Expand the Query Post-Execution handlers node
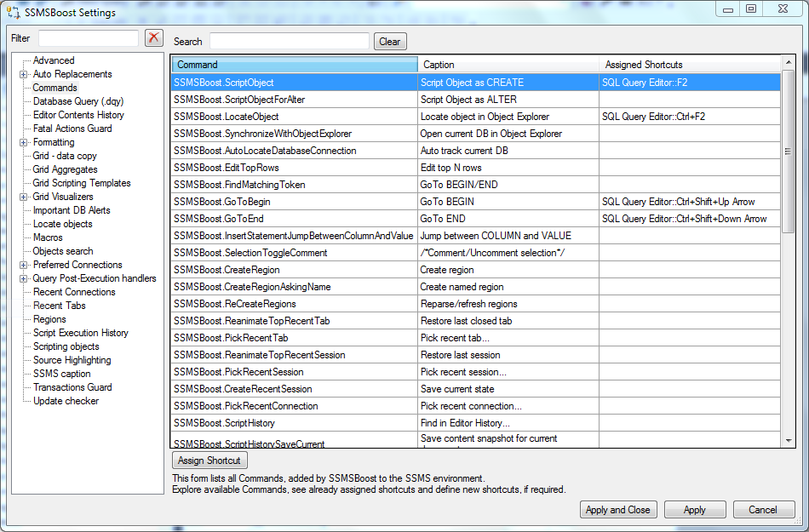This screenshot has width=809, height=532. point(23,279)
